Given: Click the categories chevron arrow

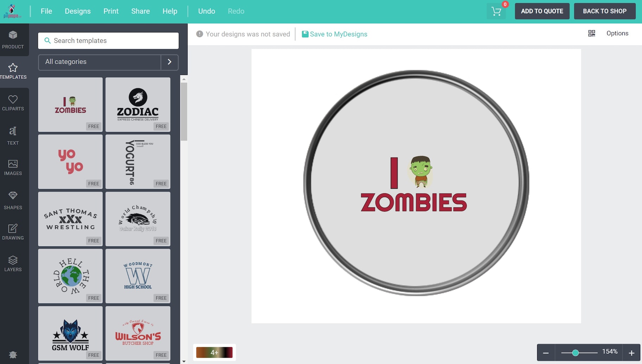Looking at the screenshot, I should coord(169,62).
